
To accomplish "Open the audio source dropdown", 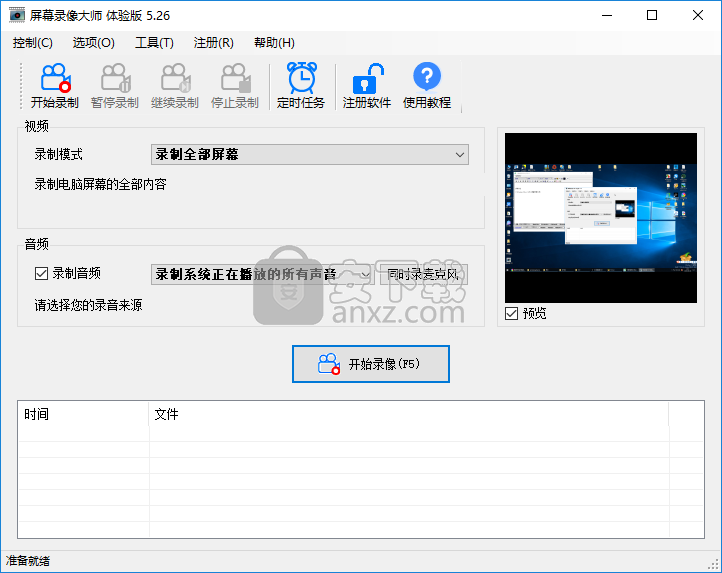I will click(262, 275).
